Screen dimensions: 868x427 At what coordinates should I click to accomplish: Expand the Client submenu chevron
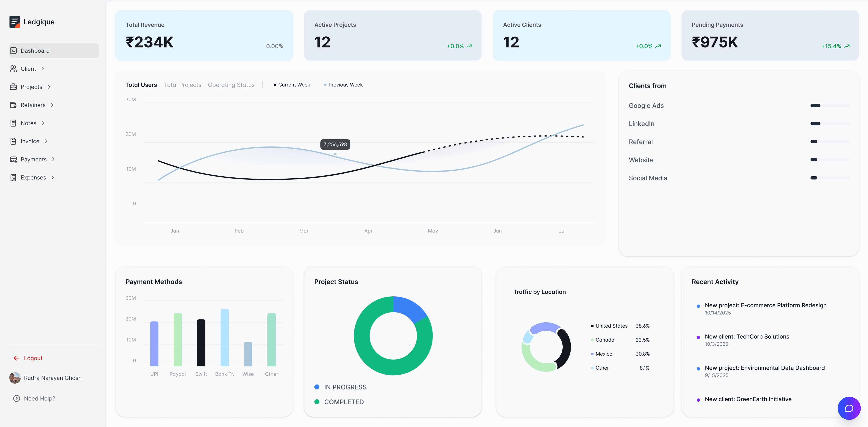43,69
